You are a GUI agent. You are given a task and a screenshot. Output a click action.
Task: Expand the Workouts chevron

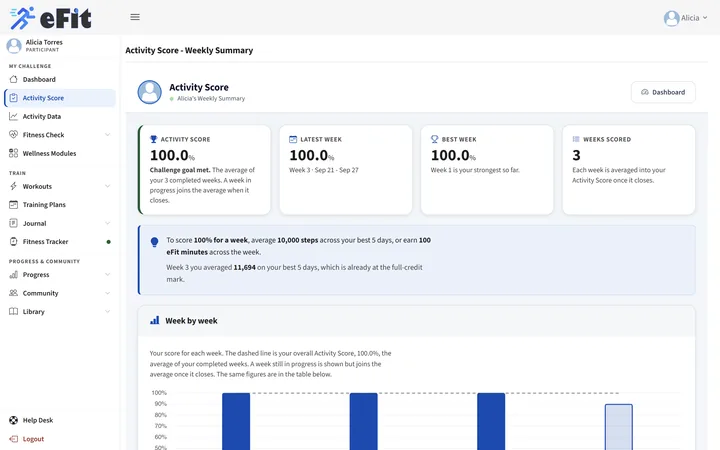pos(107,186)
